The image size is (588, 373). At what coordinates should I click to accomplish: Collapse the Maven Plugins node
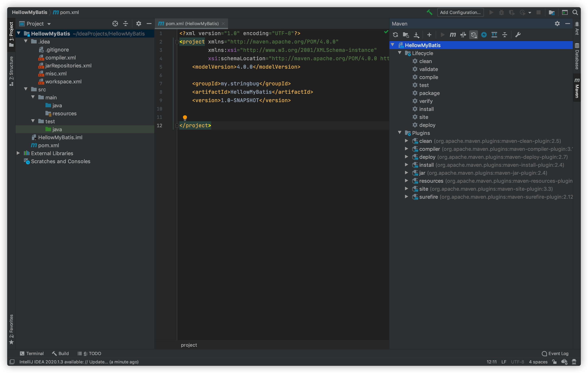(400, 132)
